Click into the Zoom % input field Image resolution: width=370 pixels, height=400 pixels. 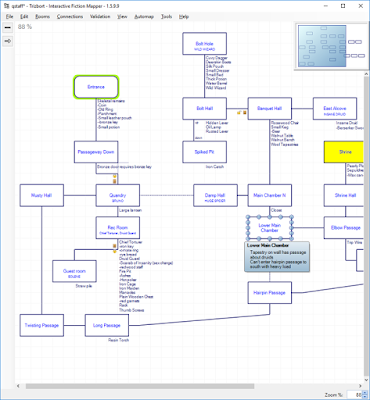coord(354,395)
